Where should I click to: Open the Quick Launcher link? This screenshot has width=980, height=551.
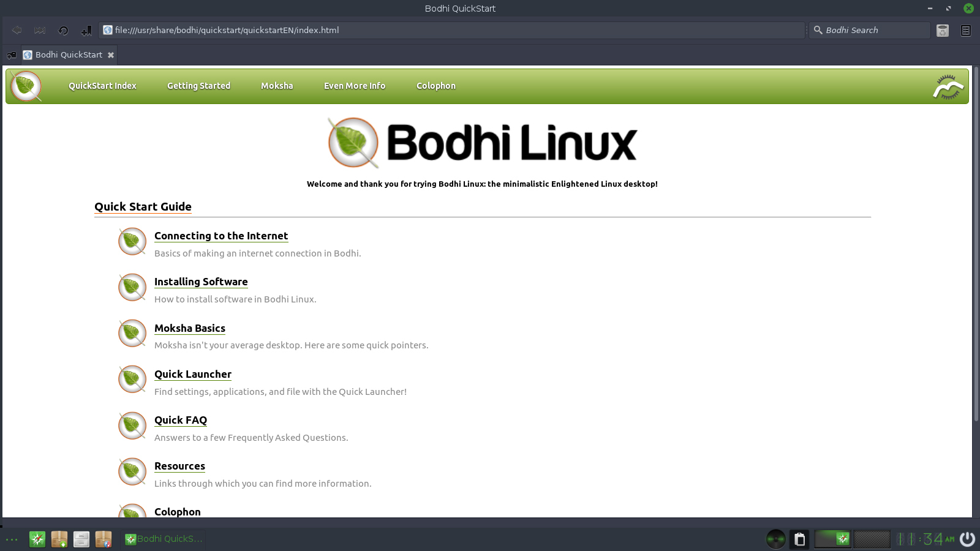193,374
